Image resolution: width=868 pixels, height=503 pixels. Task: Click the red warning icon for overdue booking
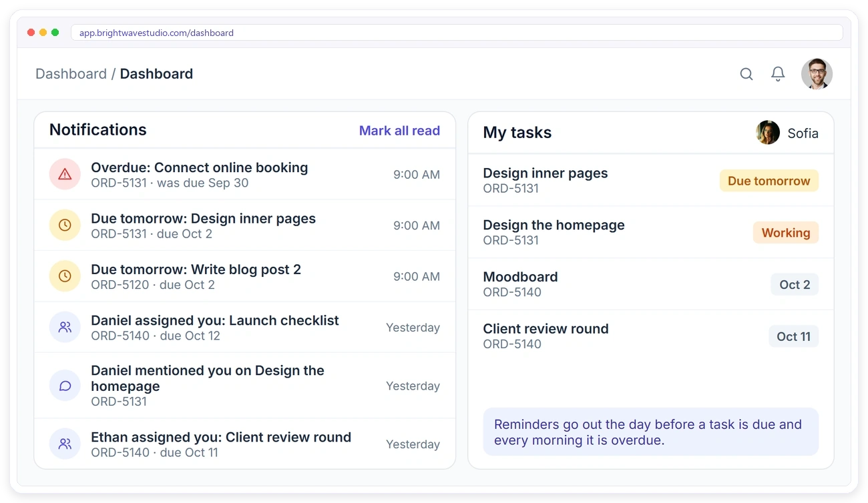(65, 174)
